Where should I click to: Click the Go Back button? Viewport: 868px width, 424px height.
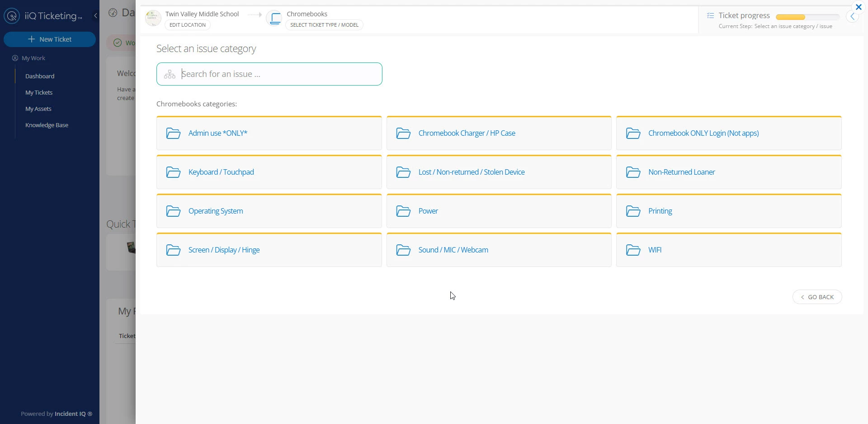pos(817,297)
